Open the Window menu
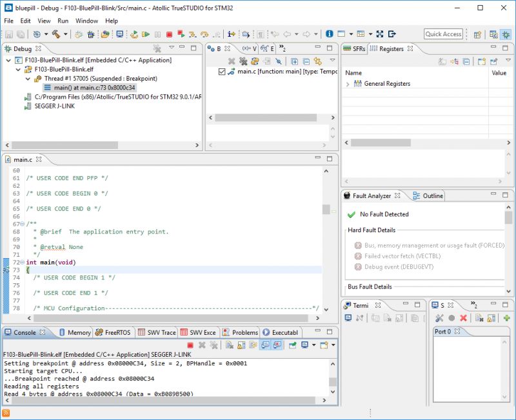 [86, 21]
